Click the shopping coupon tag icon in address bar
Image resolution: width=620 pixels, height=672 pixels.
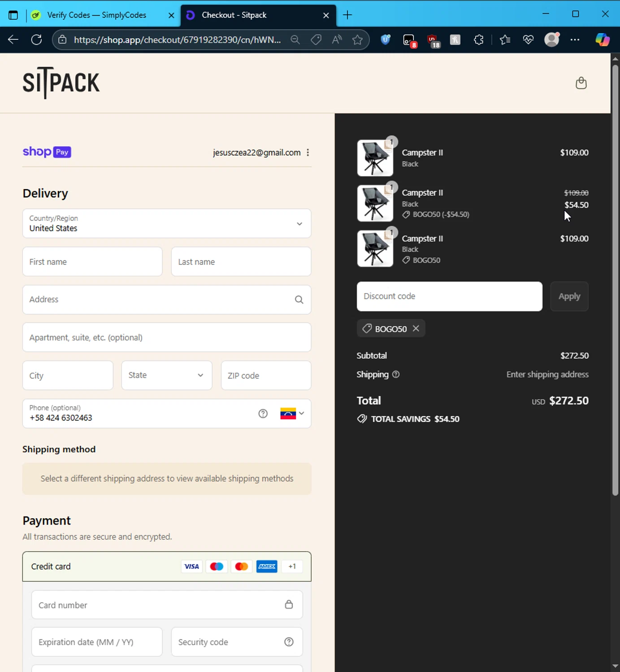click(x=316, y=40)
